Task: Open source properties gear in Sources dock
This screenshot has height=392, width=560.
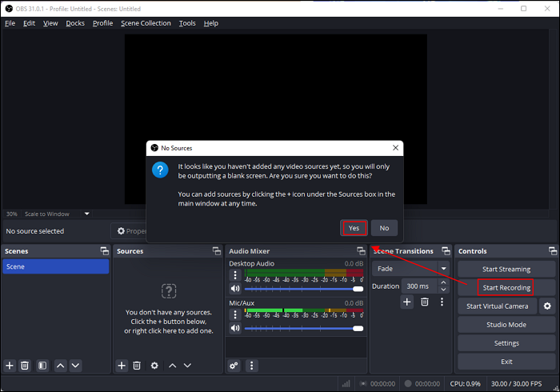Action: [154, 366]
